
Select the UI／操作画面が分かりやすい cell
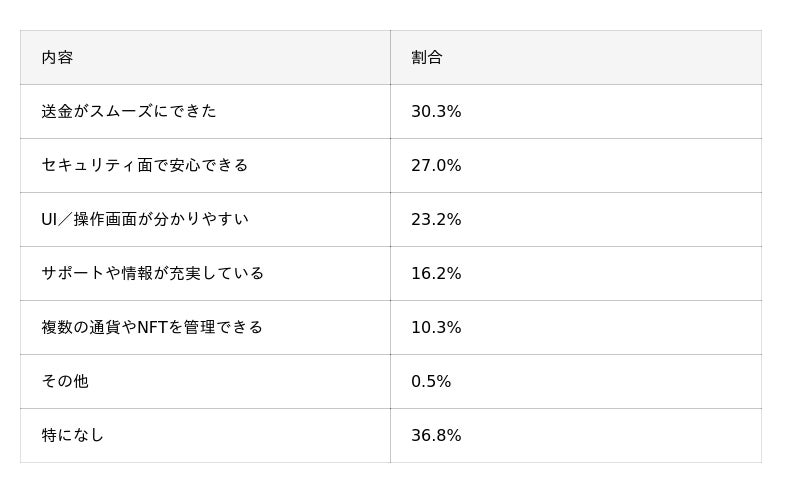(145, 220)
